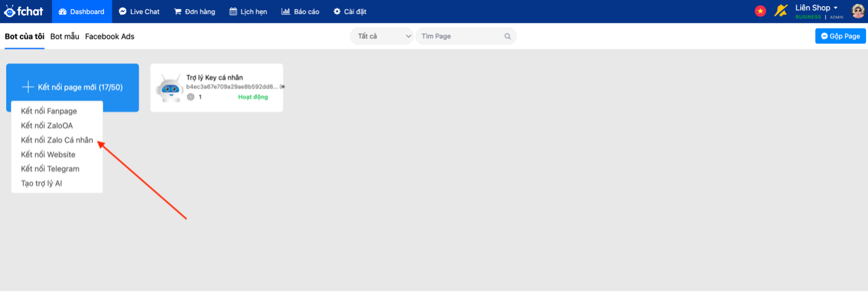The height and width of the screenshot is (293, 868).
Task: Open the Facebook Ads tab
Action: [x=109, y=36]
